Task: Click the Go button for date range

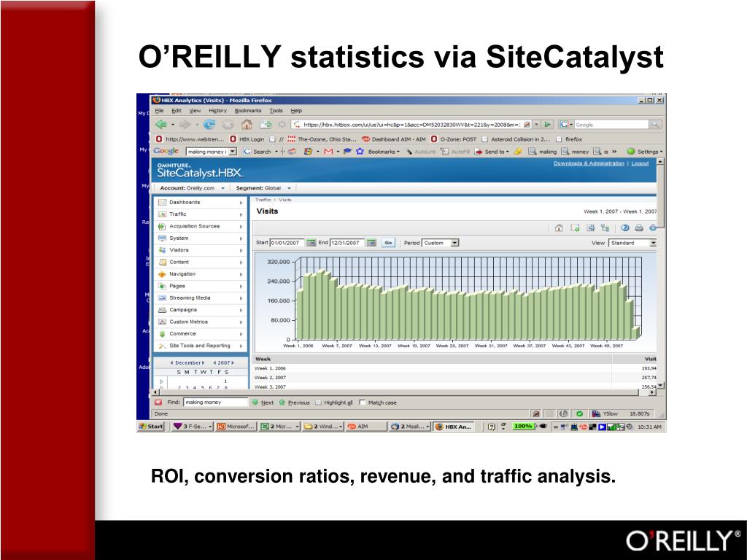Action: point(388,243)
